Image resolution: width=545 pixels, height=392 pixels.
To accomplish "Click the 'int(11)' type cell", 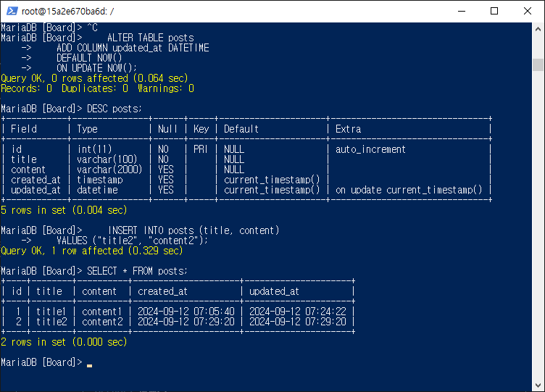I will pyautogui.click(x=94, y=149).
